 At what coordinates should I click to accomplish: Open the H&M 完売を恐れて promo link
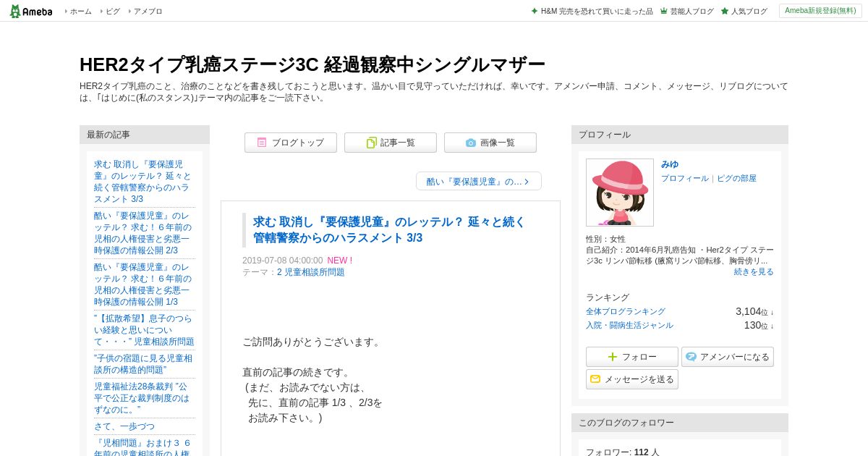point(597,12)
